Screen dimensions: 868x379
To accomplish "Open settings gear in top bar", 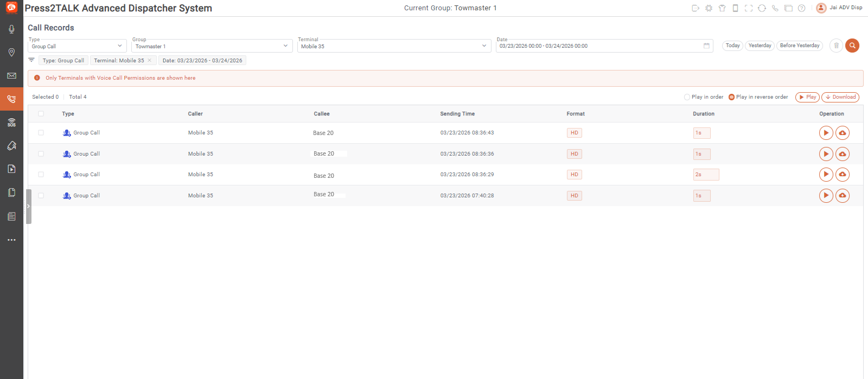I will coord(709,8).
